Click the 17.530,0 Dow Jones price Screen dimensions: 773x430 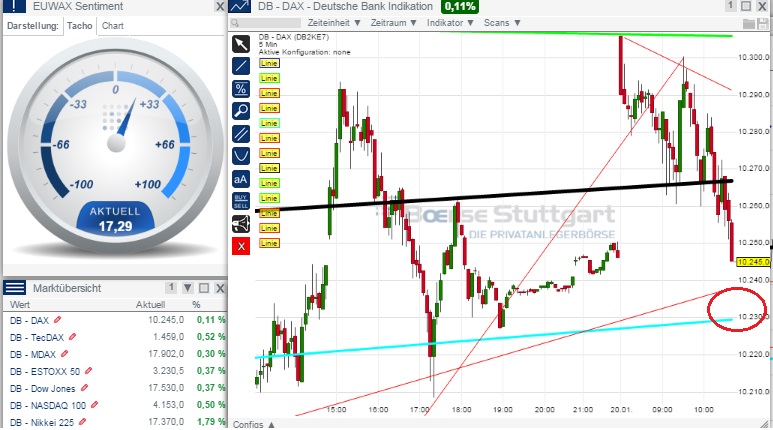166,388
